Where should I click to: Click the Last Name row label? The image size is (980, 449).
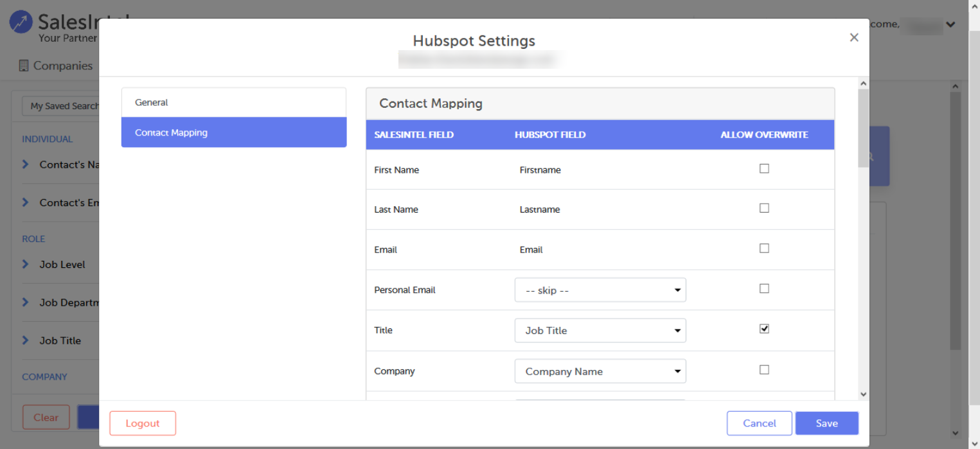pos(396,209)
